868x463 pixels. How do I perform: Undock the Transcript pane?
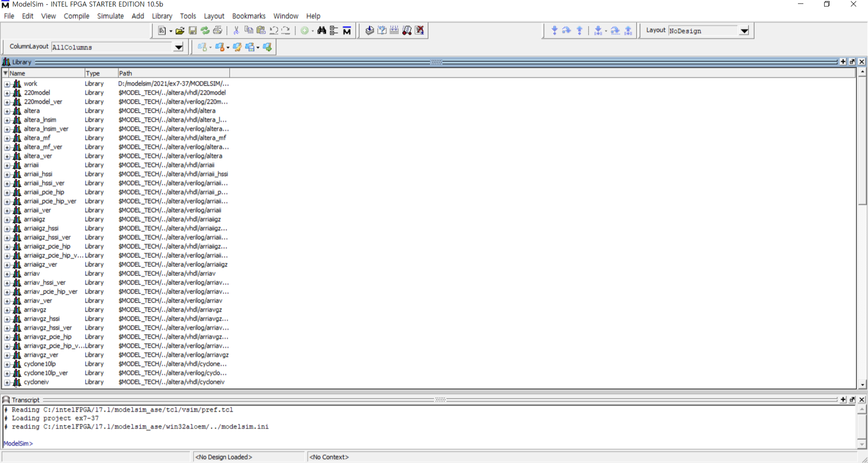click(852, 400)
